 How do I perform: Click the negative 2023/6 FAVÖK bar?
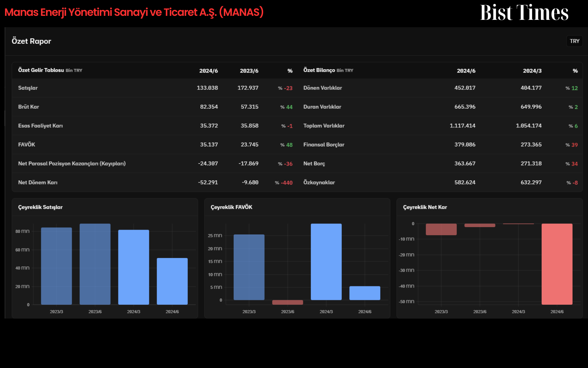[x=288, y=302]
